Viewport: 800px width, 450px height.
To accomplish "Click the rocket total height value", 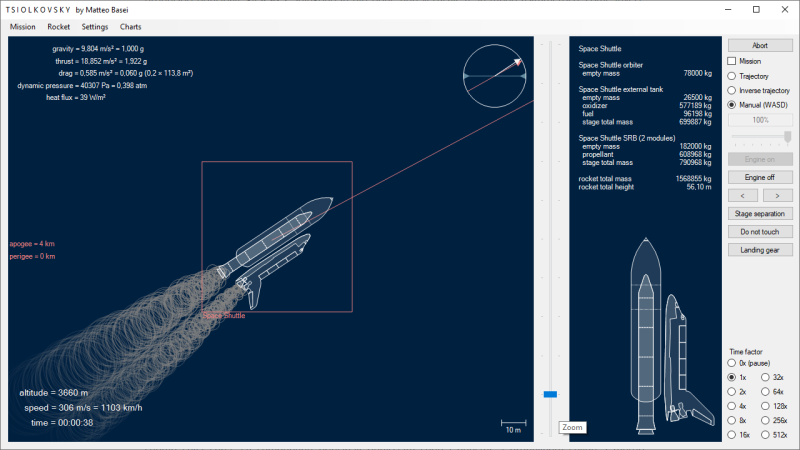I will (x=698, y=187).
